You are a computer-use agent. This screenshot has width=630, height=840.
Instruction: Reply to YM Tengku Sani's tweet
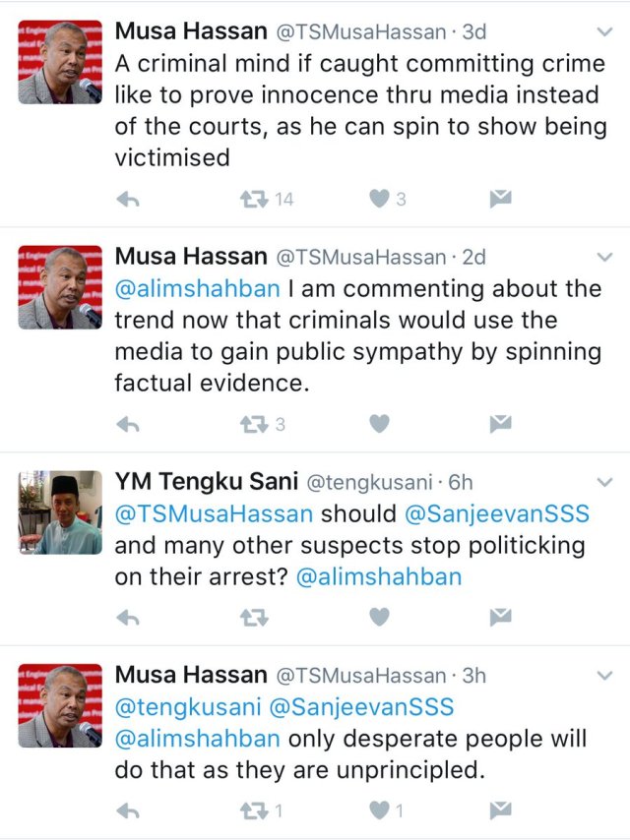[128, 619]
